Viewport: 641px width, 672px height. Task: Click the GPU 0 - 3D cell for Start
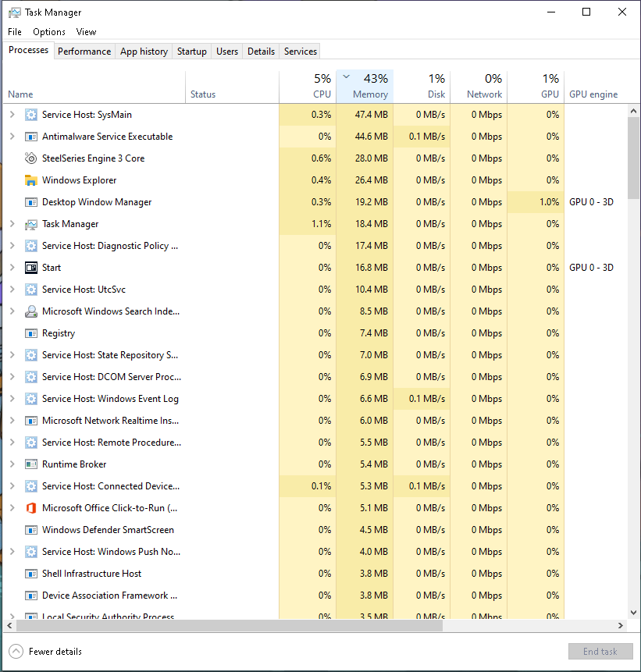coord(591,268)
